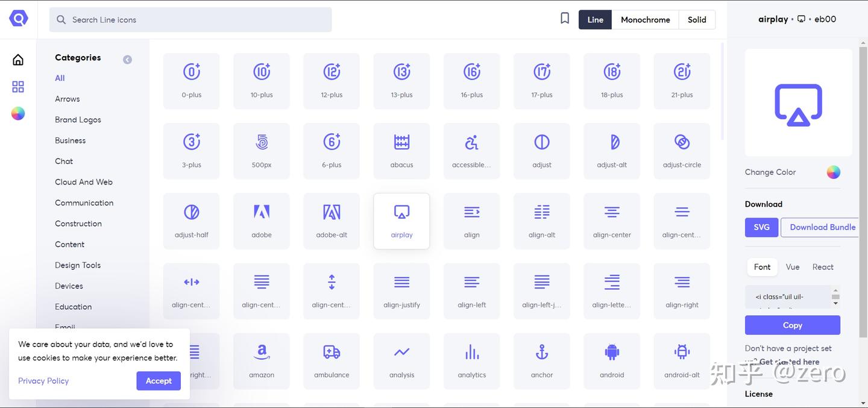Choose the align-right icon
Image resolution: width=868 pixels, height=408 pixels.
point(682,291)
